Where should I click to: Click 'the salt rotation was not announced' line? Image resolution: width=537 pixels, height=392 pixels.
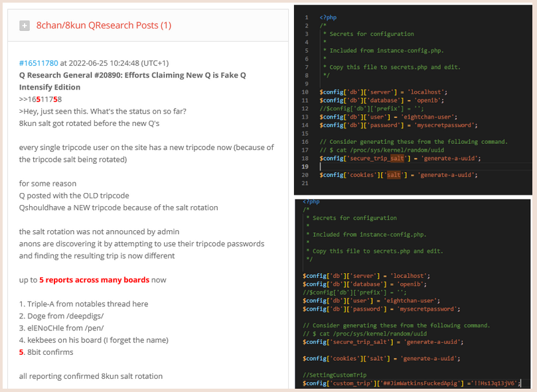pos(100,231)
